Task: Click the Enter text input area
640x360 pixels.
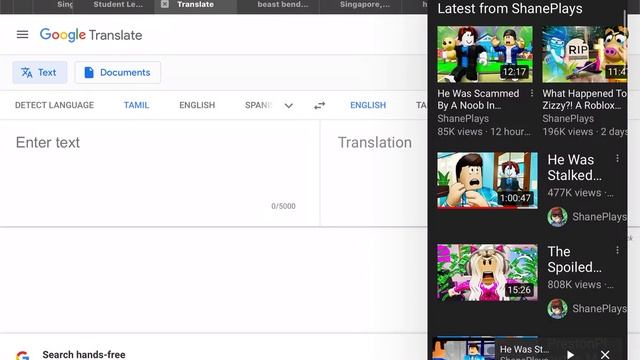Action: coord(160,173)
